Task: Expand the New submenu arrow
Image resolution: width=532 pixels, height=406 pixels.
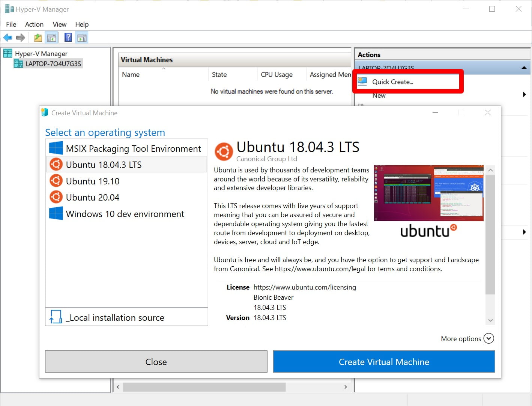Action: (524, 95)
